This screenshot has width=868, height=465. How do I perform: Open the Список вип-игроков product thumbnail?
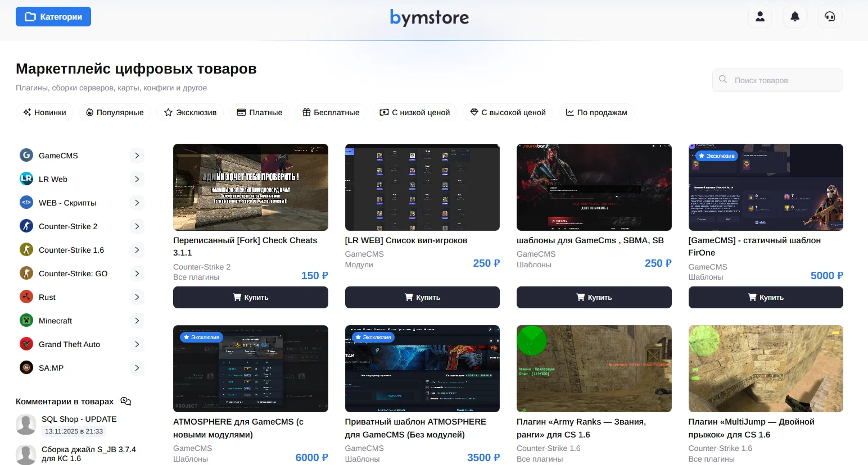pos(422,187)
